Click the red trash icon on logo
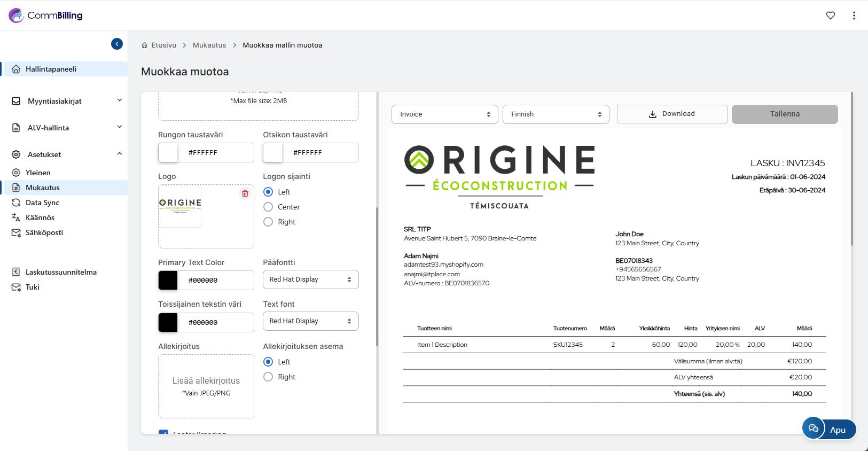The width and height of the screenshot is (868, 451). [245, 193]
